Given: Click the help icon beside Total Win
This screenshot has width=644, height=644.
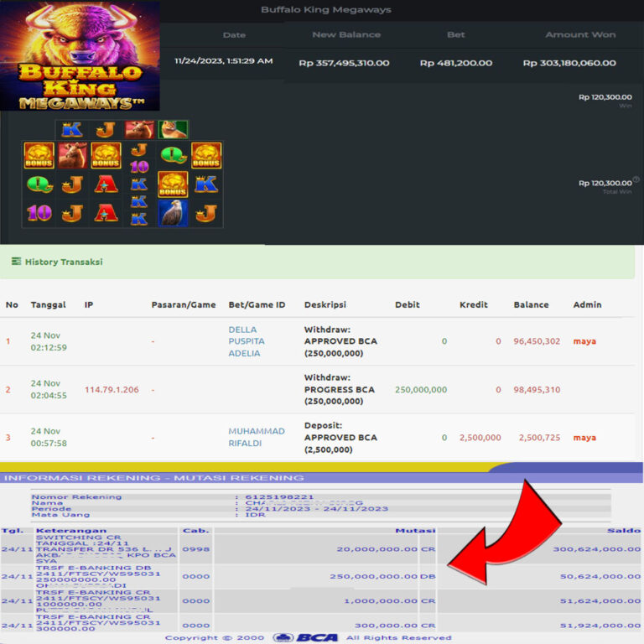Looking at the screenshot, I should click(636, 179).
